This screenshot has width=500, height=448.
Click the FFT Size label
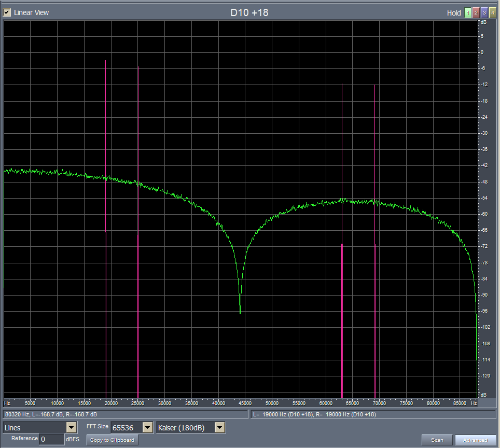pos(98,426)
